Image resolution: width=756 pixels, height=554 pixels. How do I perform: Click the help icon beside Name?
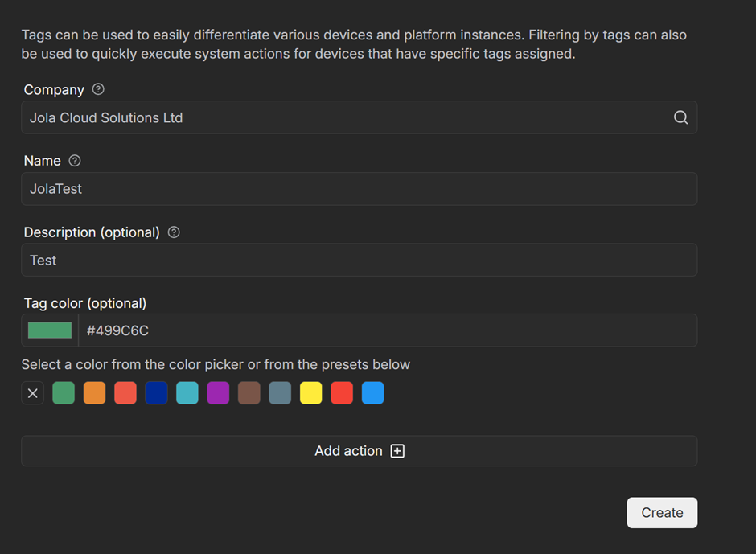click(75, 161)
